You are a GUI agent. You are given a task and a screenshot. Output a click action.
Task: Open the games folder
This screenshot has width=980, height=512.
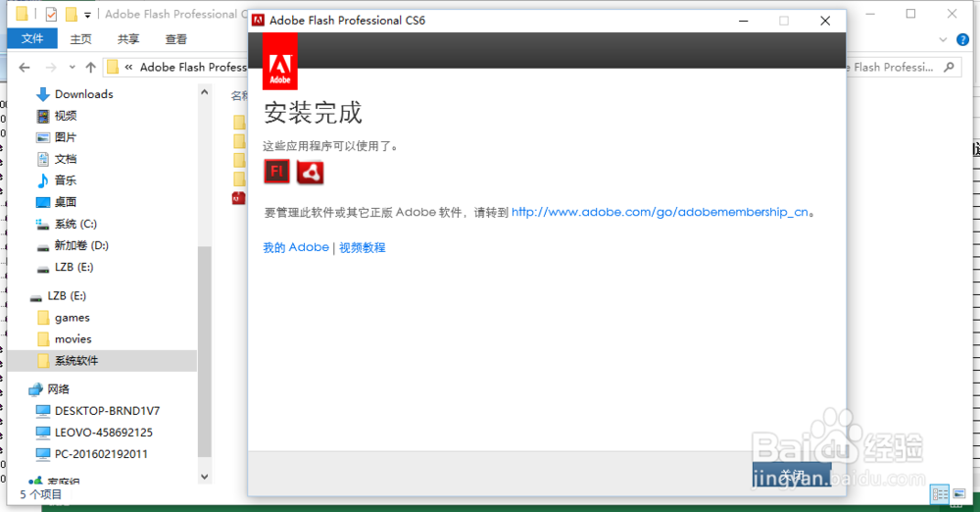click(72, 318)
